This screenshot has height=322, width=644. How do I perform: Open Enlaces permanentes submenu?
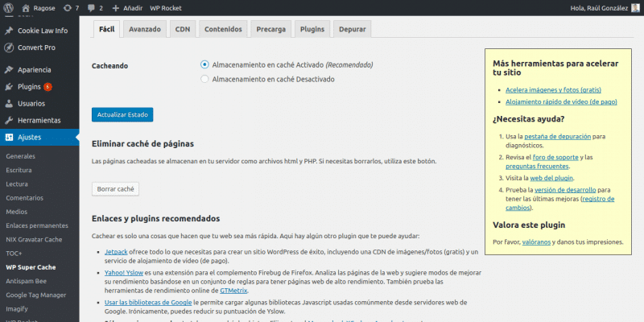37,225
